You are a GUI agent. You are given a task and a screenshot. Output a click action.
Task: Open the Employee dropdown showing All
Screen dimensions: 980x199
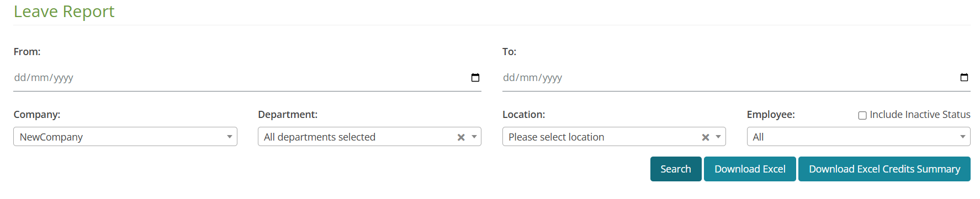(x=859, y=137)
